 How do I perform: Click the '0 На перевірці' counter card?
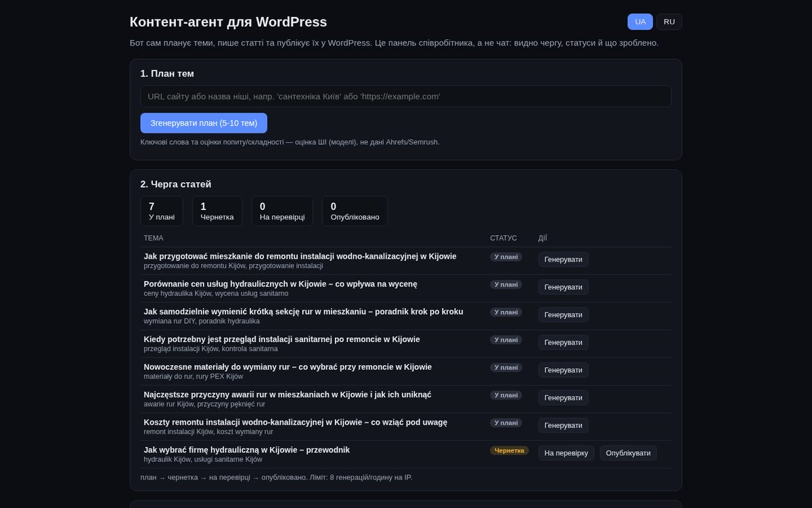pos(282,211)
